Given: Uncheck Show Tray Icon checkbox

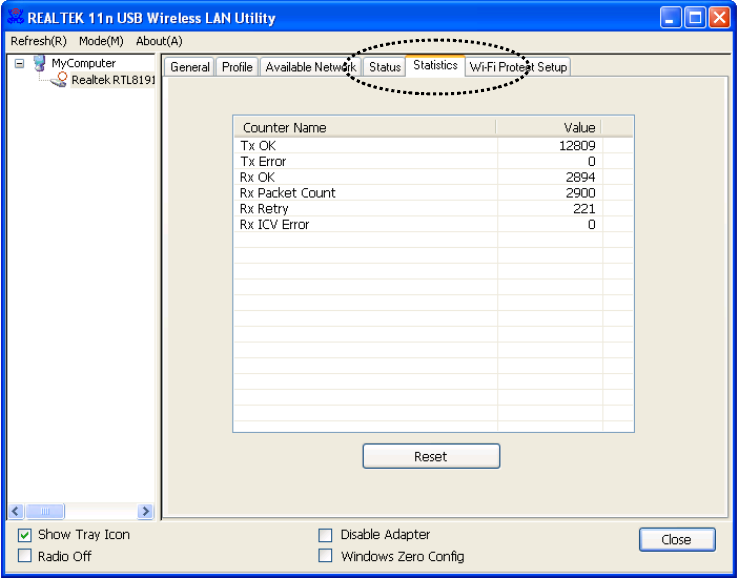Looking at the screenshot, I should [x=25, y=536].
